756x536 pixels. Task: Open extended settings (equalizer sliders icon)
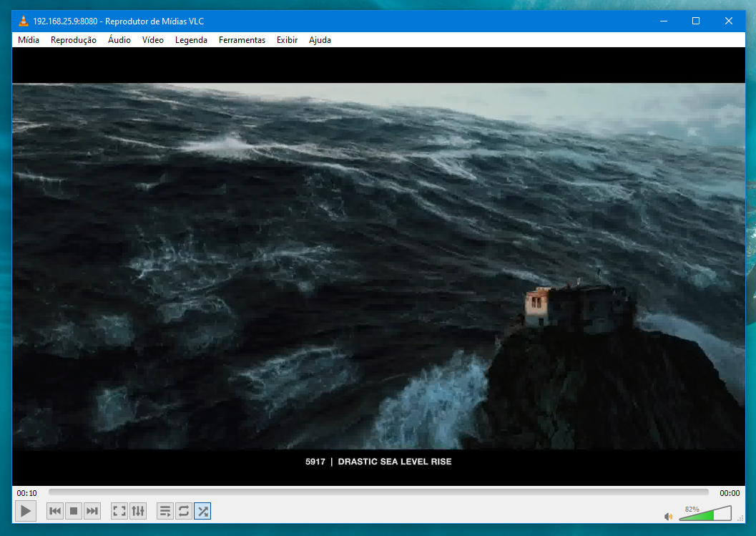[x=138, y=511]
